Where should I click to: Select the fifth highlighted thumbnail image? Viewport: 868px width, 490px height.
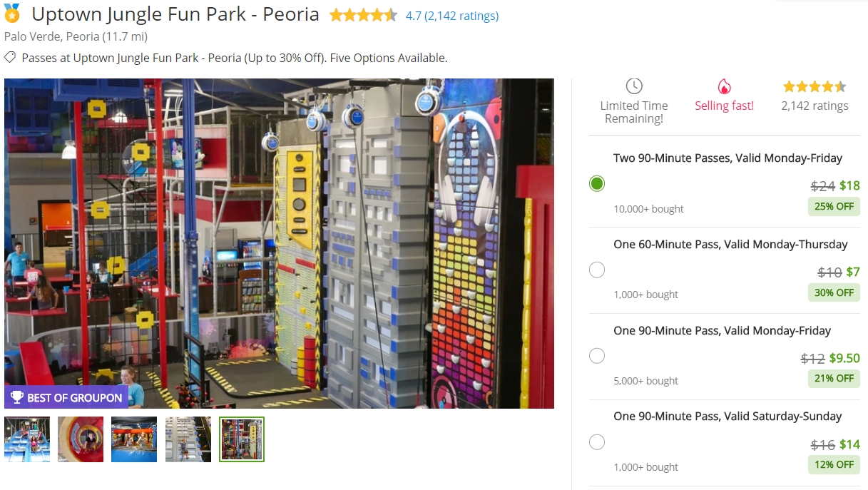(242, 439)
